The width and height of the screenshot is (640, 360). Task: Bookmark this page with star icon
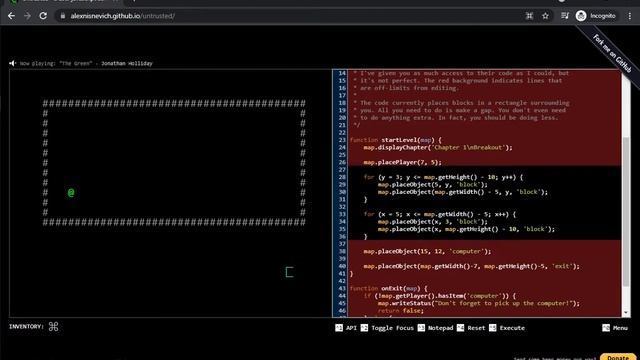tap(545, 16)
